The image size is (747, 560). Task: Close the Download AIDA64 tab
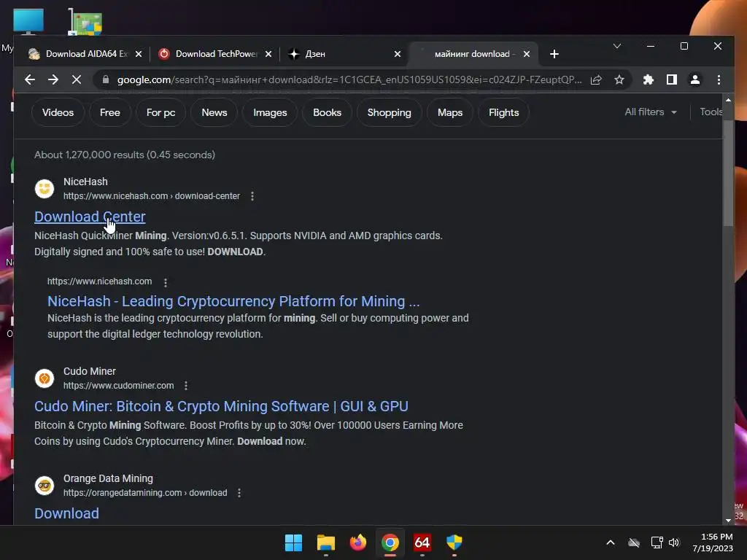pos(139,54)
